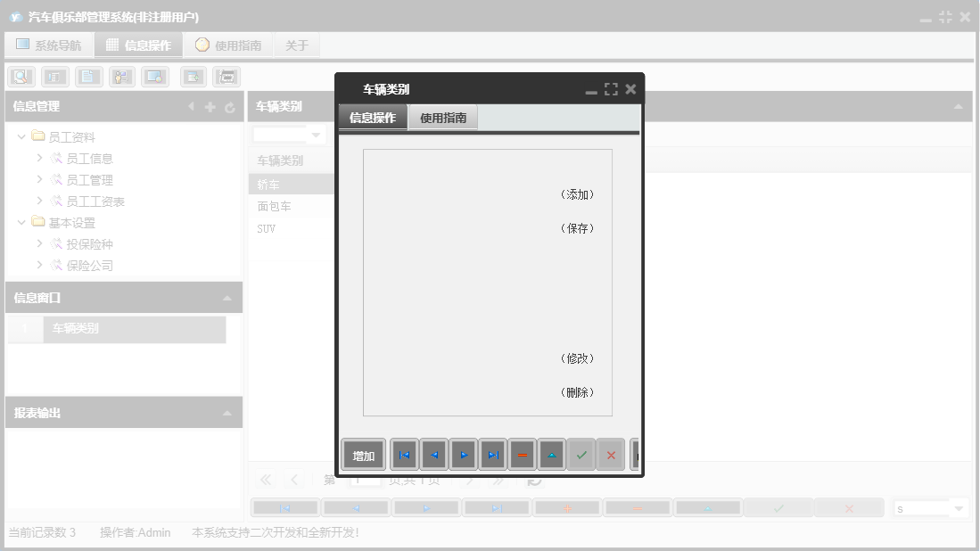Viewport: 980px width, 551px height.
Task: Click the monitor-with-globe icon in main toolbar
Action: [155, 77]
